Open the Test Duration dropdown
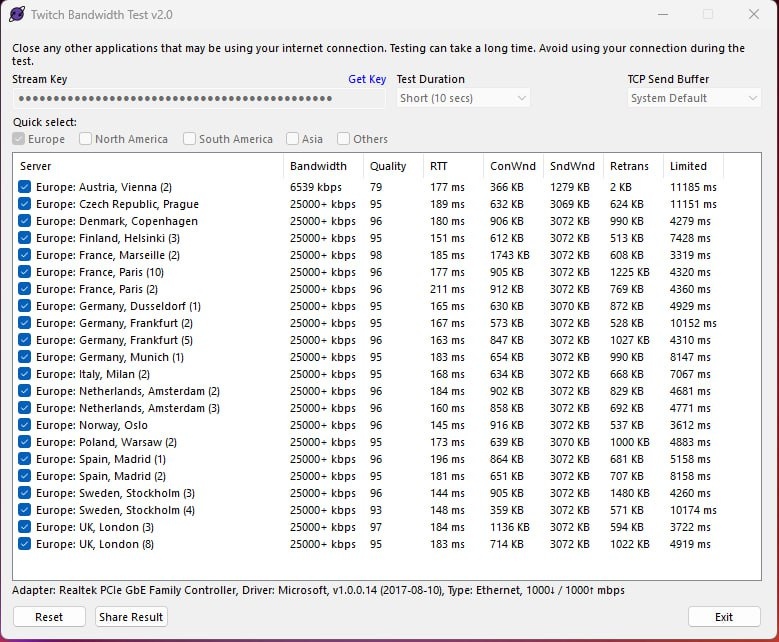 (463, 98)
